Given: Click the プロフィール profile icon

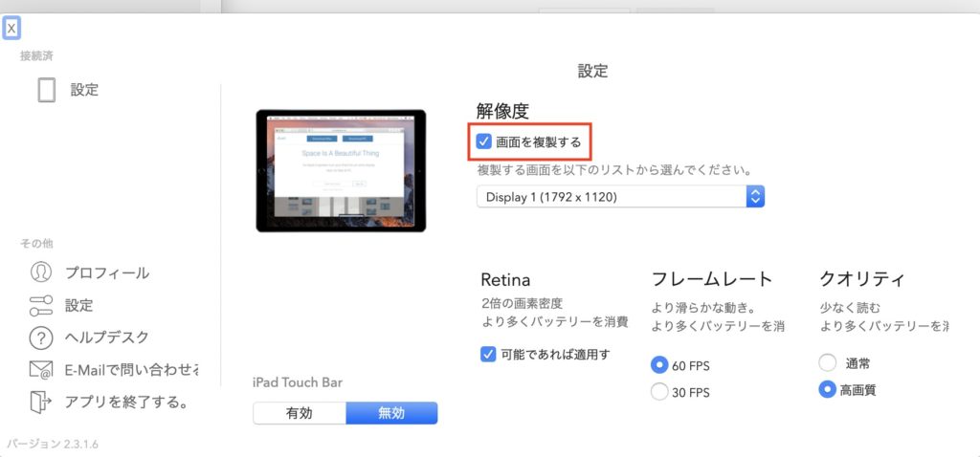Looking at the screenshot, I should coord(40,272).
